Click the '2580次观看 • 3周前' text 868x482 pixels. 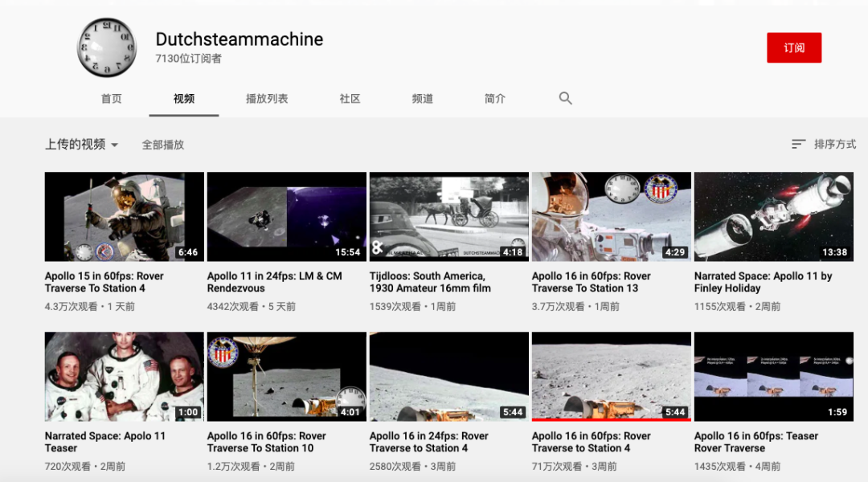tap(412, 467)
